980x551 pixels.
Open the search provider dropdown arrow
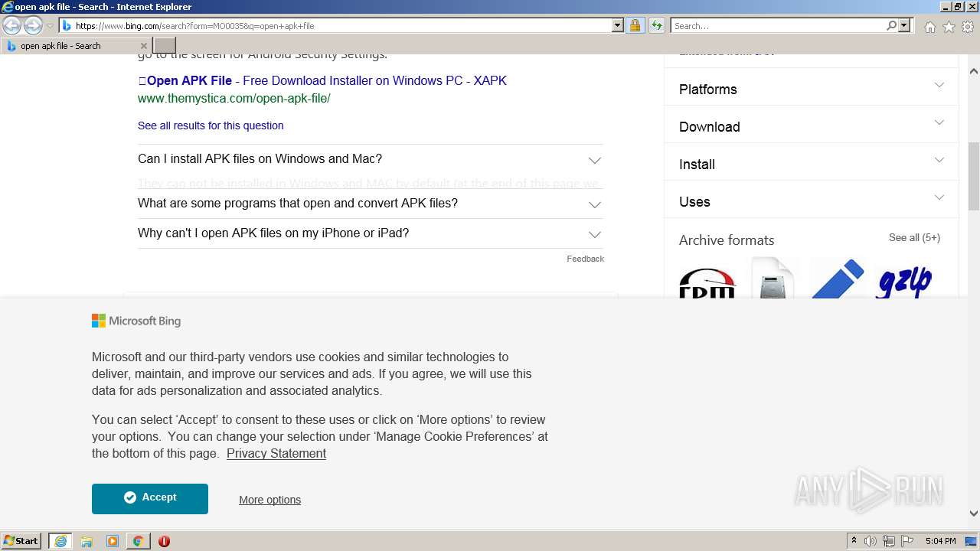coord(904,25)
